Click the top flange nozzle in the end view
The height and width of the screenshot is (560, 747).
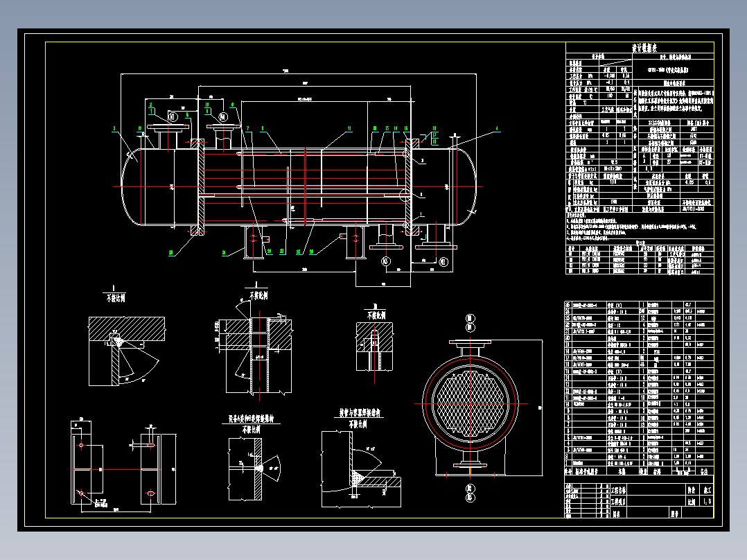471,348
